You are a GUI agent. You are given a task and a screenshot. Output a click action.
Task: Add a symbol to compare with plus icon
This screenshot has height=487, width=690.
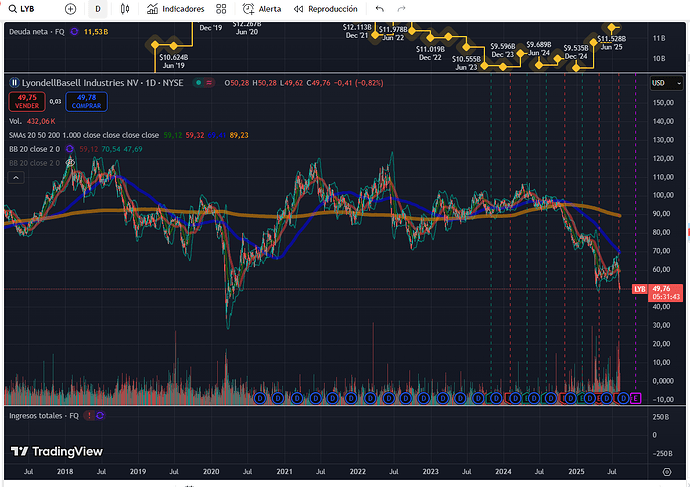(x=70, y=9)
